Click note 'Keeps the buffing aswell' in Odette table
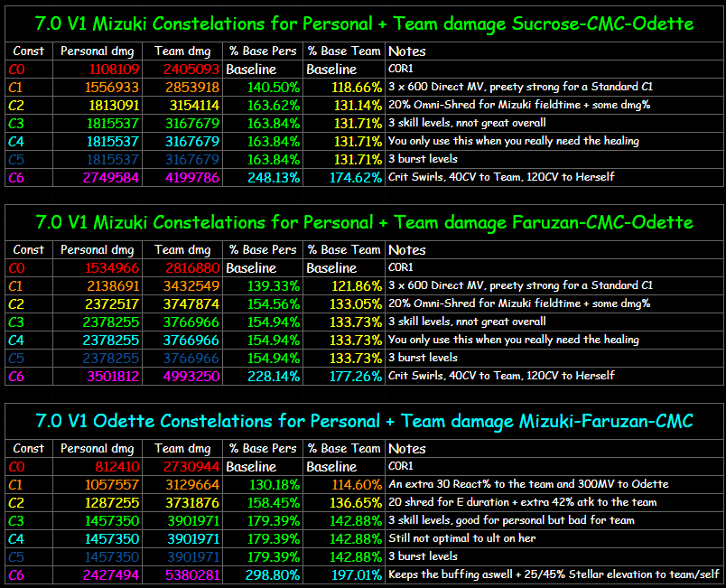This screenshot has width=726, height=588. tap(554, 574)
